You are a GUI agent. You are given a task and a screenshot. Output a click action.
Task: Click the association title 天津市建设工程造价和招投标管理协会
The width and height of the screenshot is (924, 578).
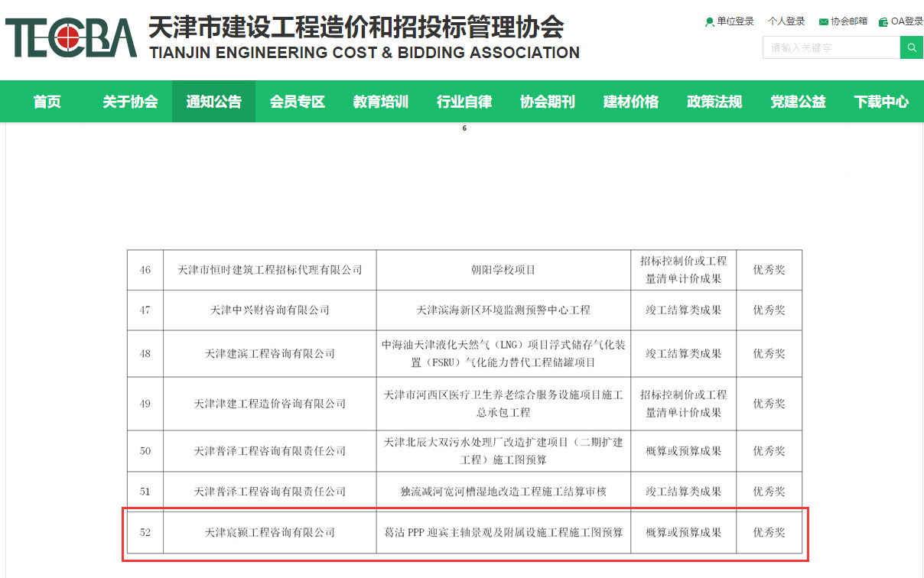click(356, 28)
